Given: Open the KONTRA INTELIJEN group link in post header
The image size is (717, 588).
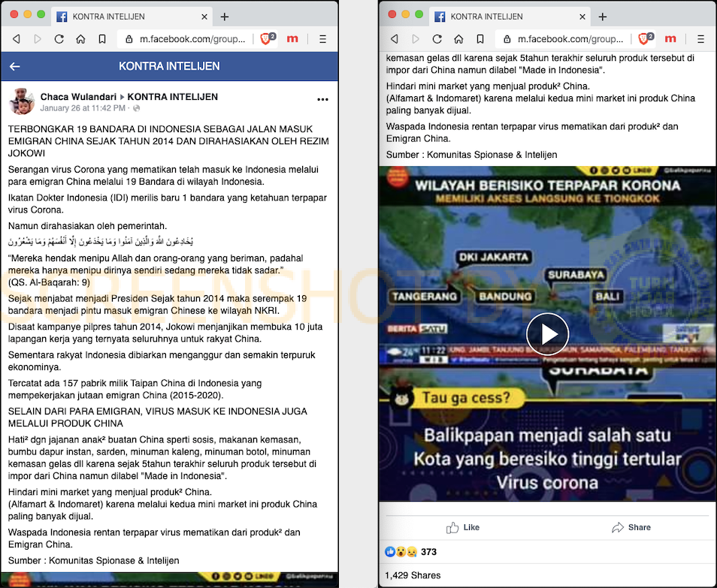Looking at the screenshot, I should click(x=172, y=97).
